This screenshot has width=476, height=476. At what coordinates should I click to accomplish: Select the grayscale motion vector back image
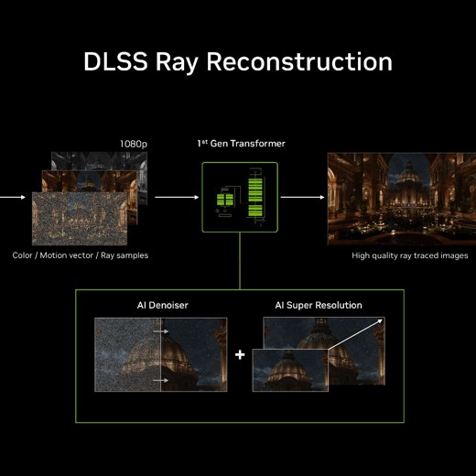pos(99,161)
